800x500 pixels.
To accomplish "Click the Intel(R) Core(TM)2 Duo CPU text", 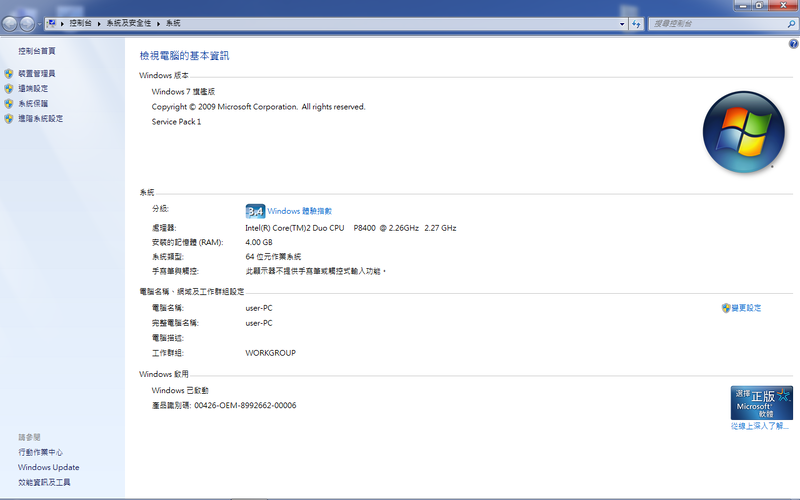I will click(295, 228).
